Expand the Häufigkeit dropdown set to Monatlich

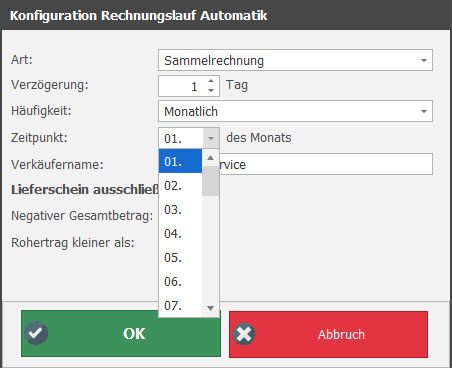295,111
